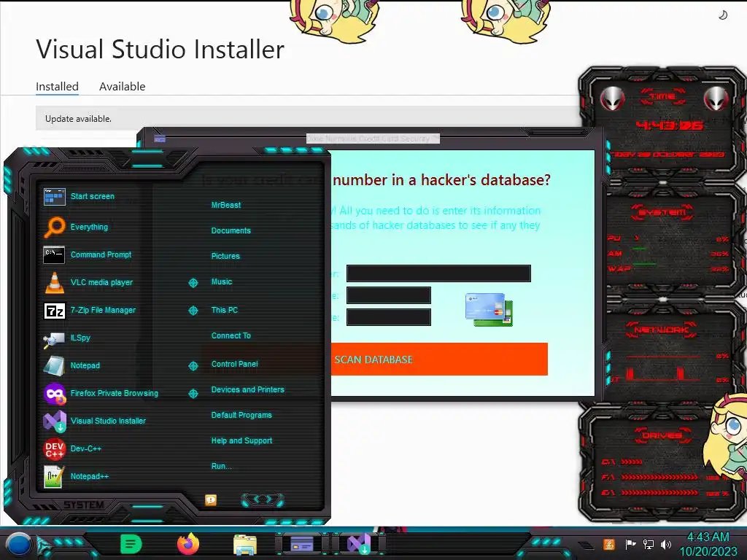
Task: Expand the This PC submenu arrow
Action: click(x=193, y=311)
